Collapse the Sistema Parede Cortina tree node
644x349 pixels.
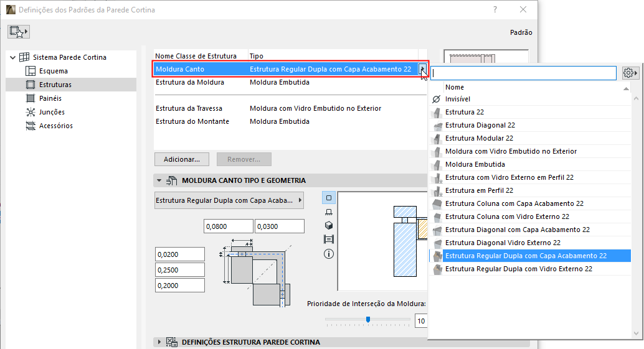click(x=12, y=57)
